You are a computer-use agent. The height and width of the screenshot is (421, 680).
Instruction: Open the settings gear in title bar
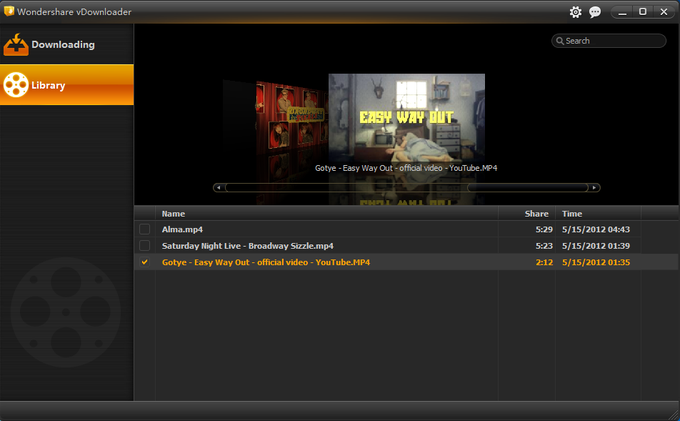tap(575, 12)
